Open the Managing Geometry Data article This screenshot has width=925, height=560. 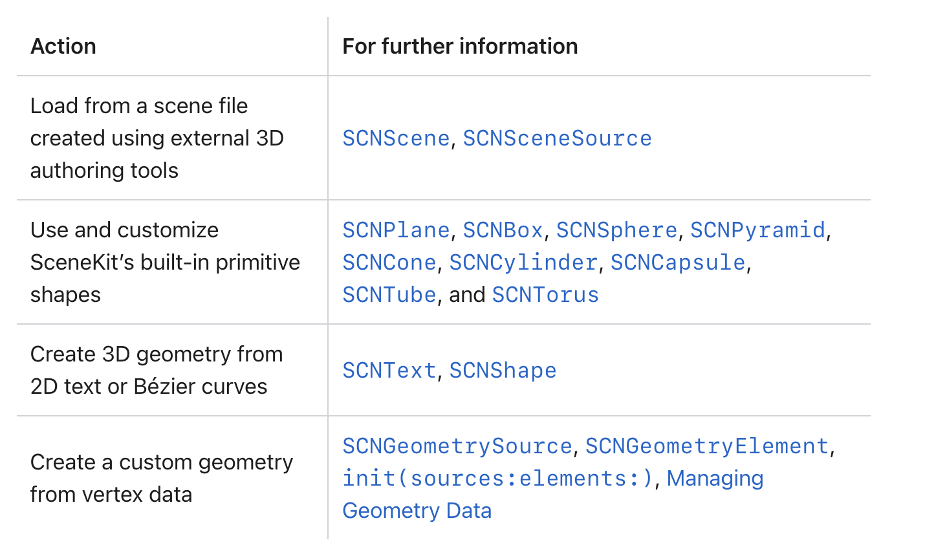point(553,495)
